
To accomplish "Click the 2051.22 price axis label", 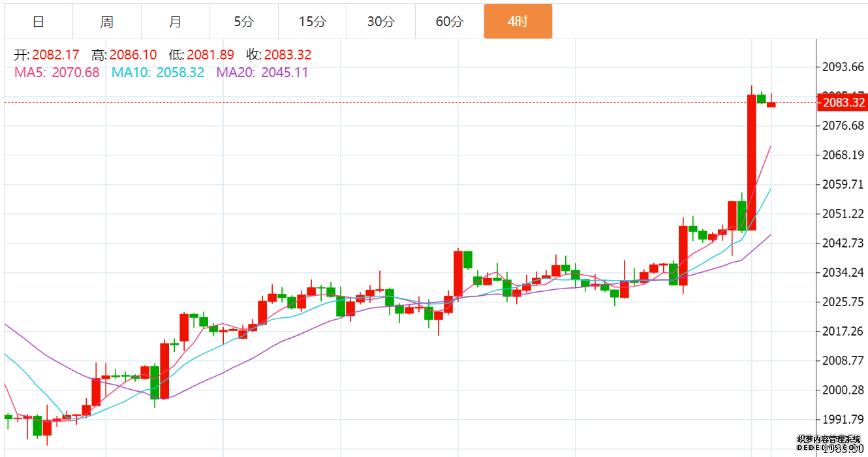I will tap(844, 214).
